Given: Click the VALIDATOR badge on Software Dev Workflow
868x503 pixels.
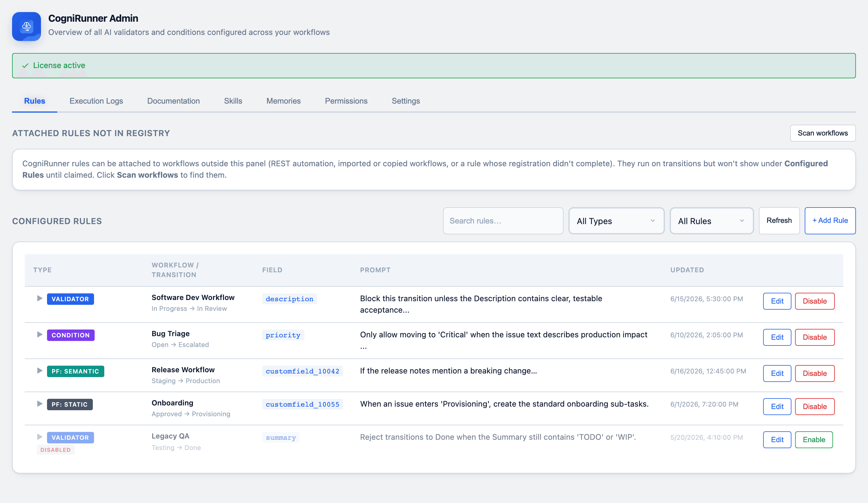Looking at the screenshot, I should [x=70, y=299].
